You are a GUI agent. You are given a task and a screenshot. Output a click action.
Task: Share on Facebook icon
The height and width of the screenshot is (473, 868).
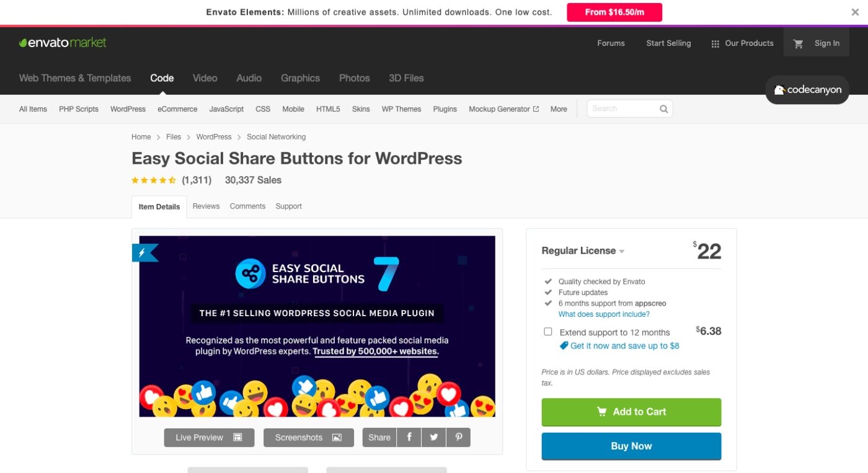[x=409, y=437]
